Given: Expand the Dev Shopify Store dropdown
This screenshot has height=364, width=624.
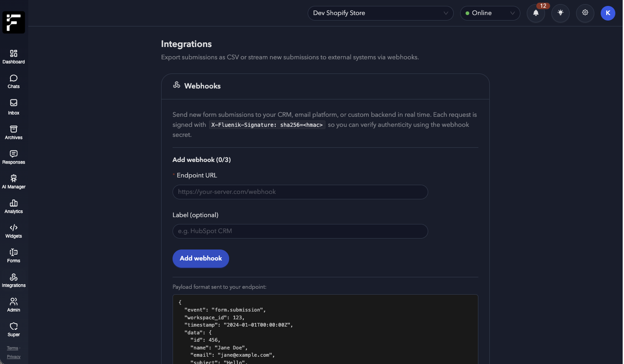Looking at the screenshot, I should coord(380,13).
